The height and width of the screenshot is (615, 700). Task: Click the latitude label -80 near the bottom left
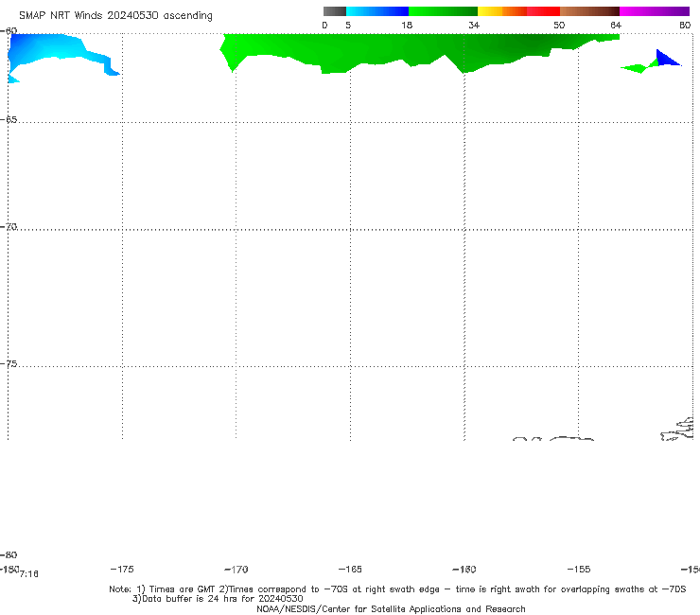tap(9, 554)
